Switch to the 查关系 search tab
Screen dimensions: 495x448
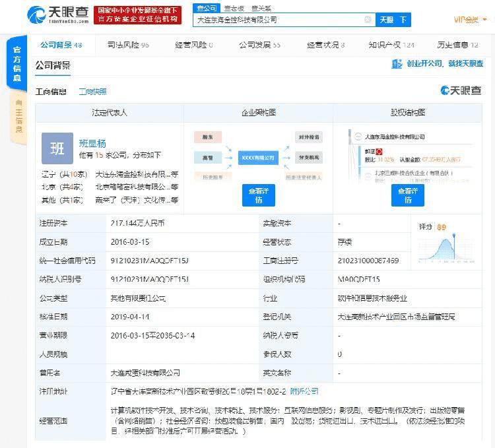(261, 8)
